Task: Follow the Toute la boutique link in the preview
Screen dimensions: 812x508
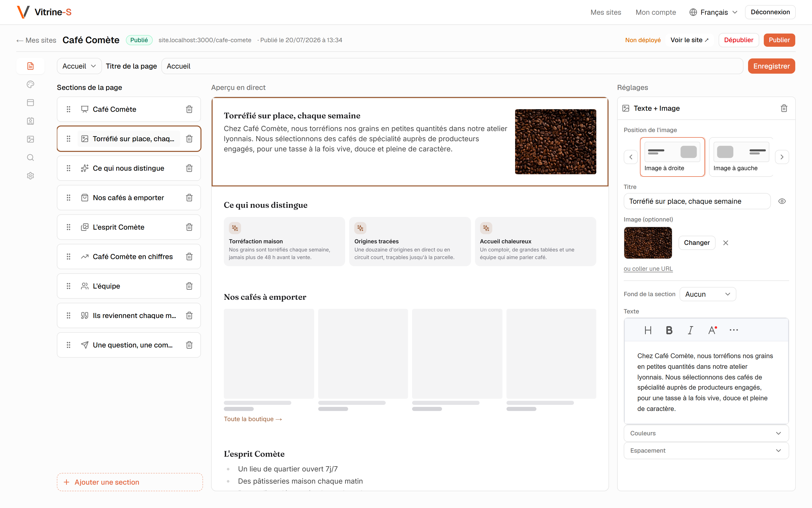Action: (x=253, y=419)
